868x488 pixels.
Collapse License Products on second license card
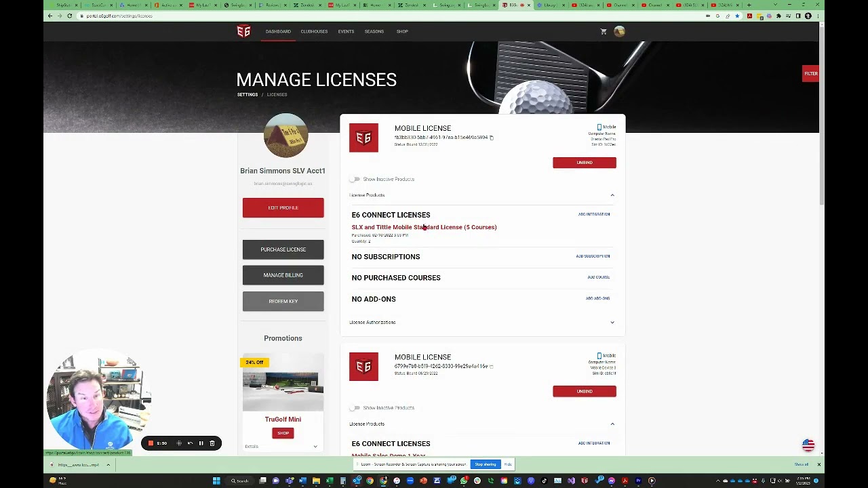[612, 424]
